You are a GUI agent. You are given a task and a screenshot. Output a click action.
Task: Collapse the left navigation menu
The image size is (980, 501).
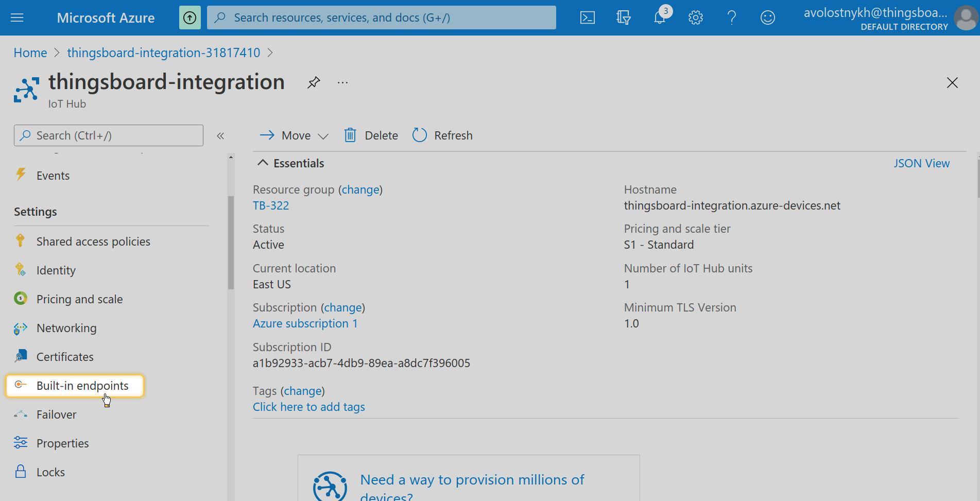tap(220, 136)
